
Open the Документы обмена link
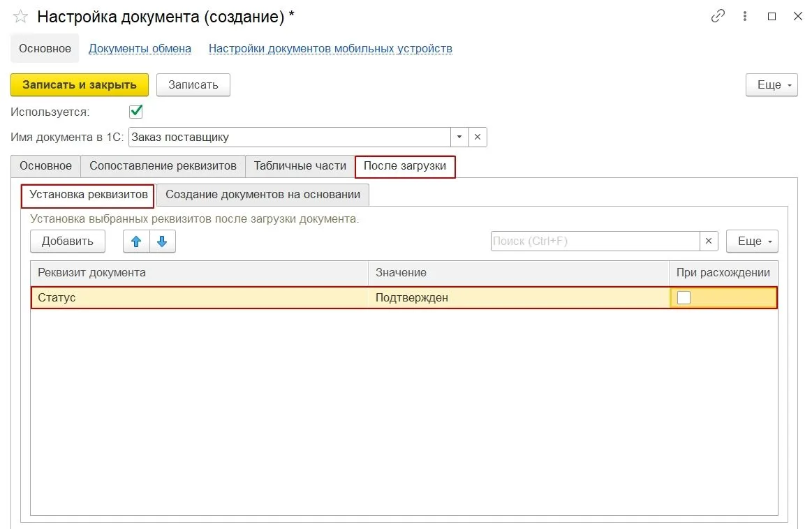tap(139, 48)
